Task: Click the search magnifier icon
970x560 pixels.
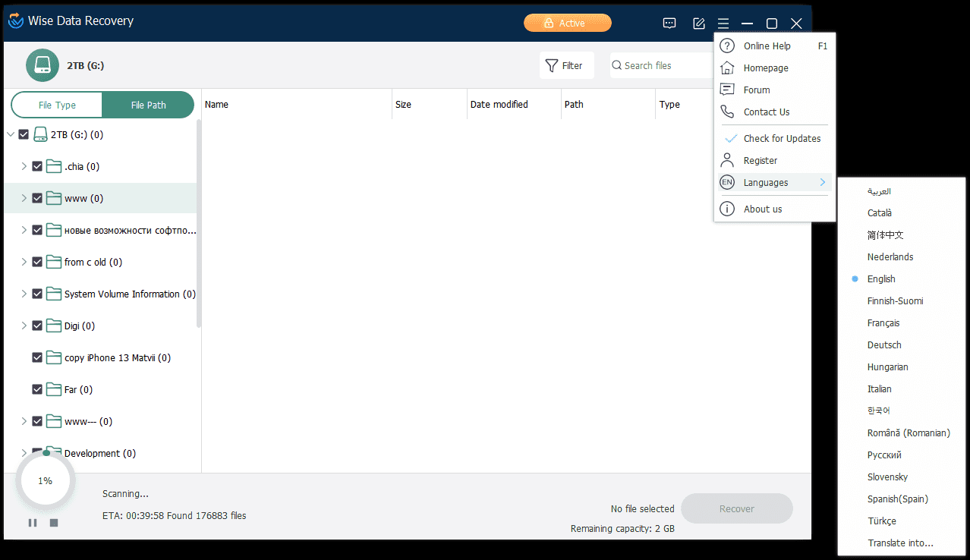Action: [x=617, y=66]
